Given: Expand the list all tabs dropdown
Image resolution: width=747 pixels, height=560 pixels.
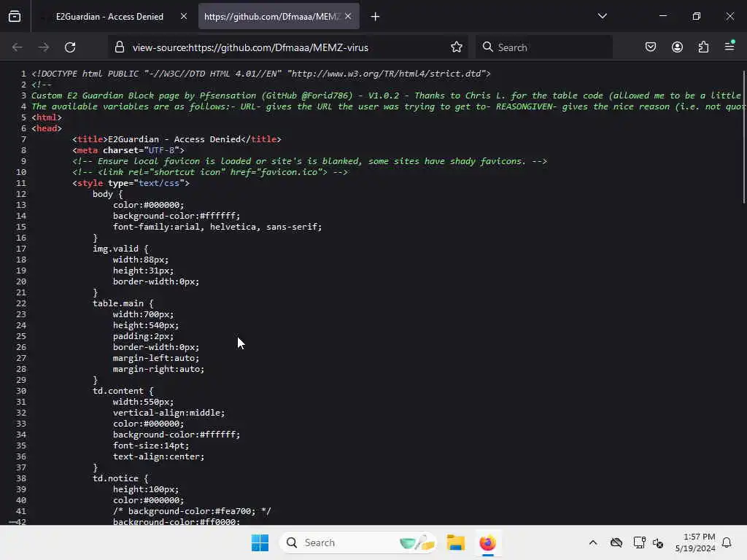Looking at the screenshot, I should point(602,16).
